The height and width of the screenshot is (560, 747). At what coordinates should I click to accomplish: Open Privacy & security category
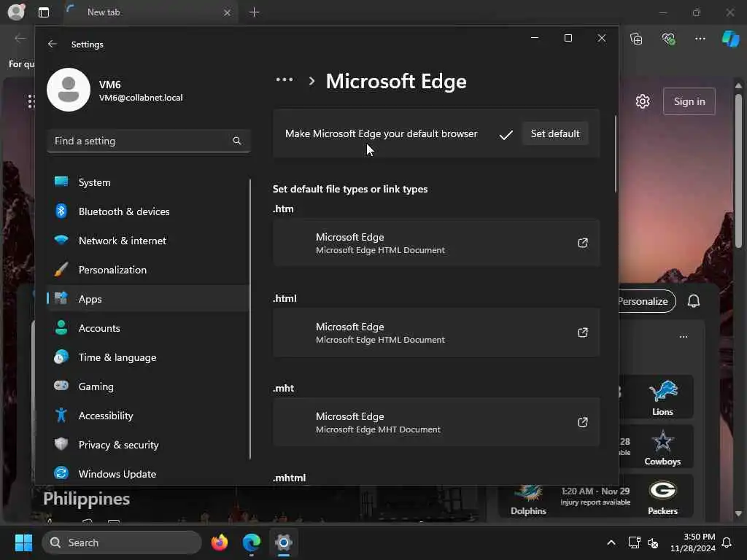coord(148,445)
